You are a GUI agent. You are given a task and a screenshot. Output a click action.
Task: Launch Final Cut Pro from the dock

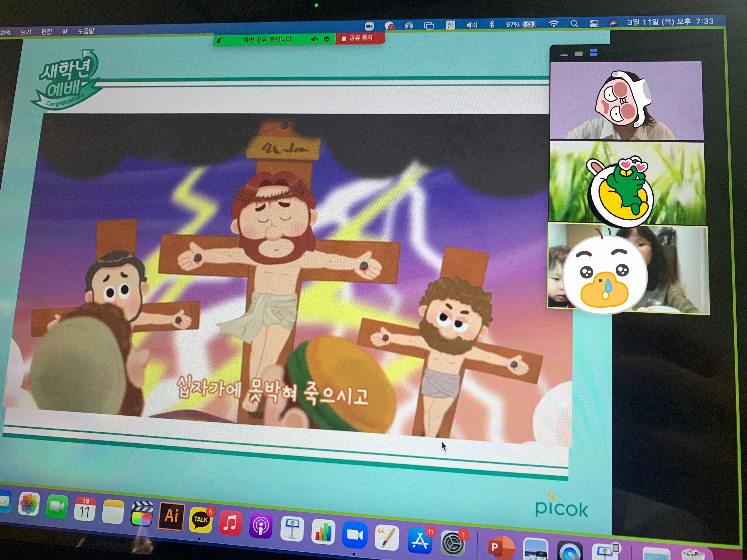point(142,514)
